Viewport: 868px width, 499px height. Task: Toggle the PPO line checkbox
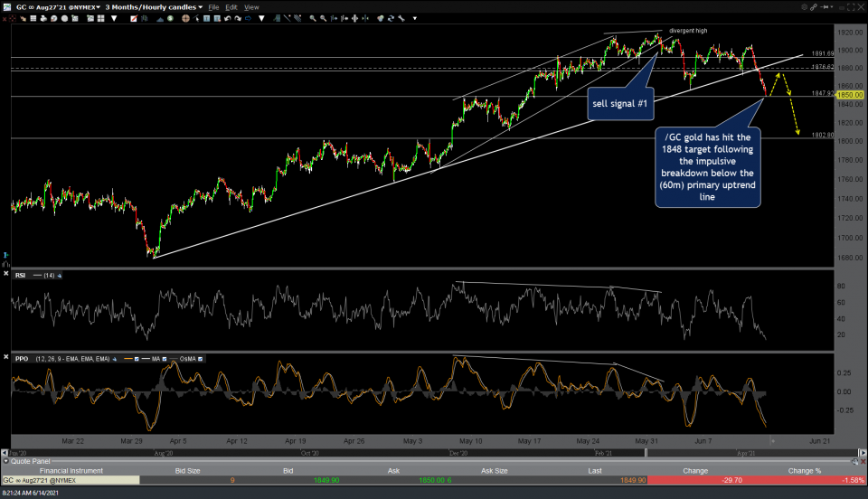[x=137, y=359]
